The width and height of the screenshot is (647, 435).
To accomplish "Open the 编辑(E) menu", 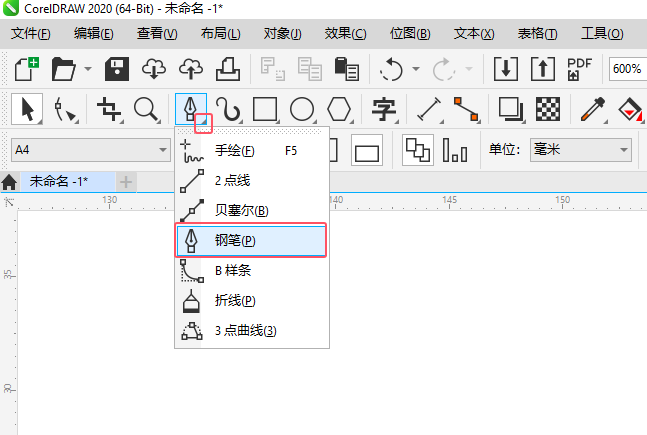I will coord(94,33).
